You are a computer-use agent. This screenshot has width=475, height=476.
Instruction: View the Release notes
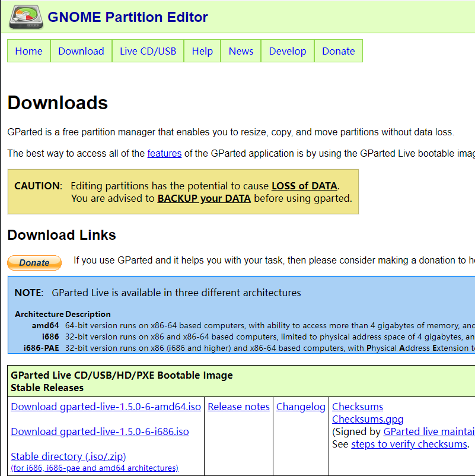tap(238, 407)
